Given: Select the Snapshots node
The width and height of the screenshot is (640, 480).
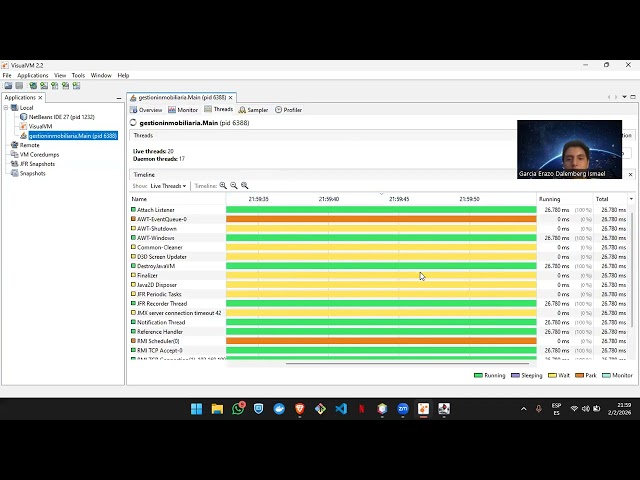Looking at the screenshot, I should point(28,173).
